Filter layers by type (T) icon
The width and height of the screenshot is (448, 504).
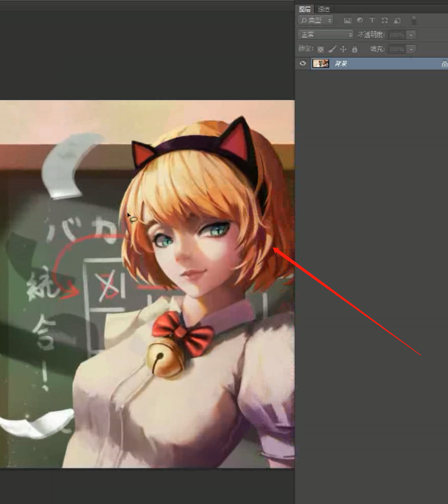tap(372, 20)
